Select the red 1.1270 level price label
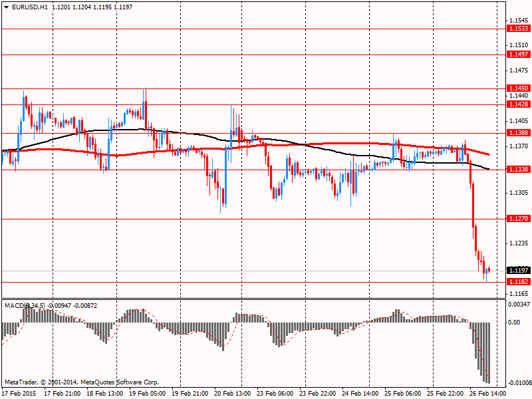The width and height of the screenshot is (532, 399). click(x=518, y=219)
